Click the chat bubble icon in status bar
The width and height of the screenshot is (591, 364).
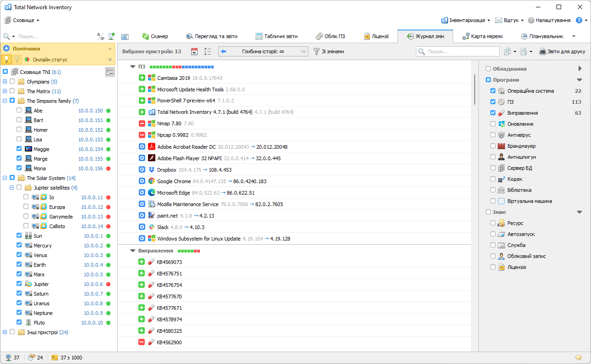click(x=578, y=358)
